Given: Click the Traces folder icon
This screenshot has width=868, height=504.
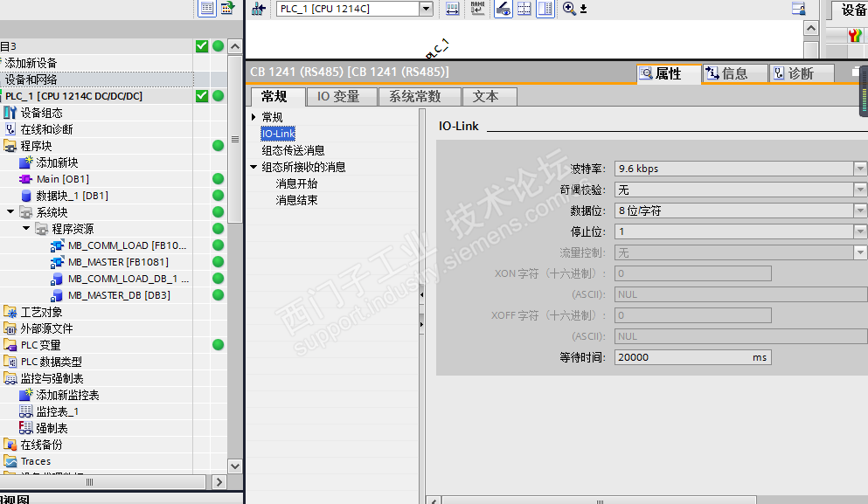Looking at the screenshot, I should tap(10, 461).
